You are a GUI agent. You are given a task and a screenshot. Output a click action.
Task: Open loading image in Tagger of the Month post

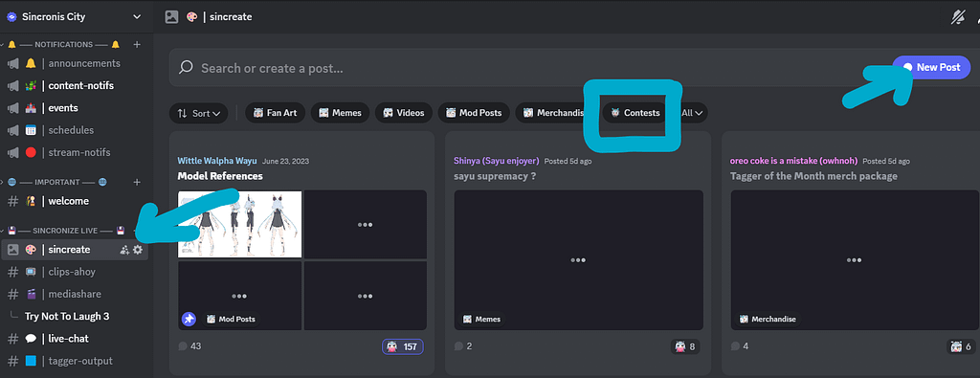coord(855,260)
